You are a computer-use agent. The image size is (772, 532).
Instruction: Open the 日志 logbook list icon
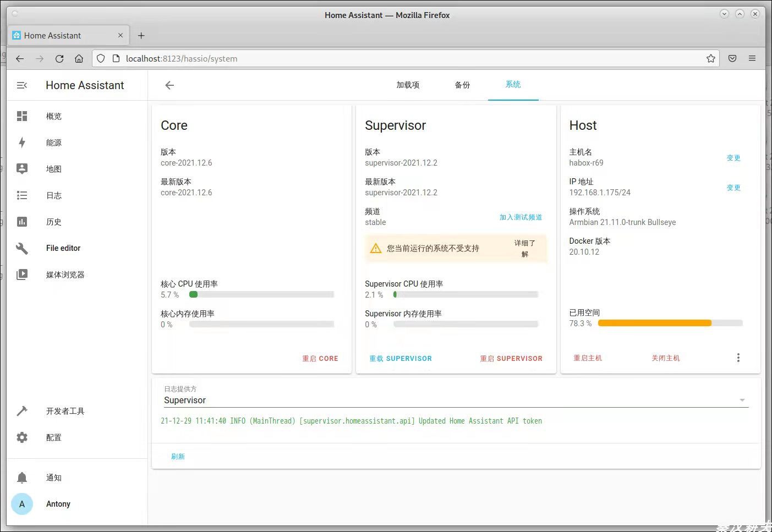(22, 195)
